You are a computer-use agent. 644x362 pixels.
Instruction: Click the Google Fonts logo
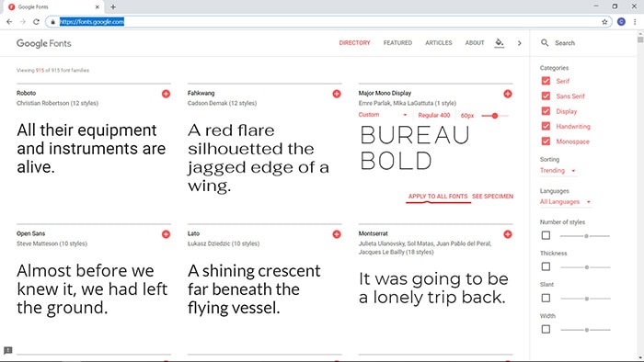point(44,43)
